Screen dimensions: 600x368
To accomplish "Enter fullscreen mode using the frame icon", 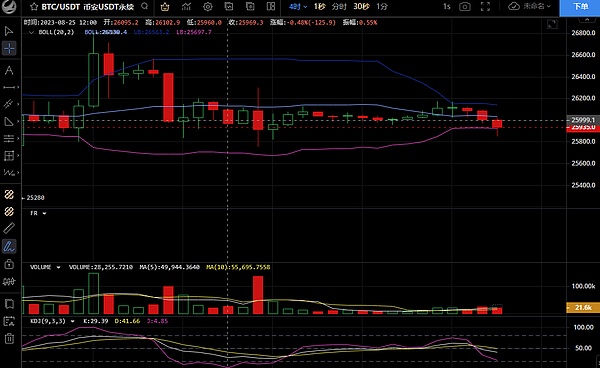I will pos(485,7).
